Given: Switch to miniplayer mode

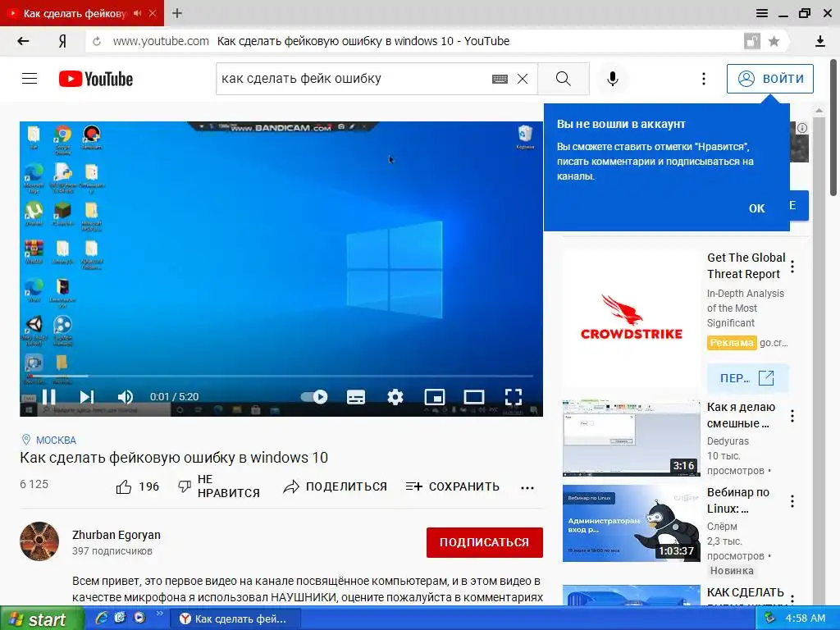Looking at the screenshot, I should pos(435,397).
